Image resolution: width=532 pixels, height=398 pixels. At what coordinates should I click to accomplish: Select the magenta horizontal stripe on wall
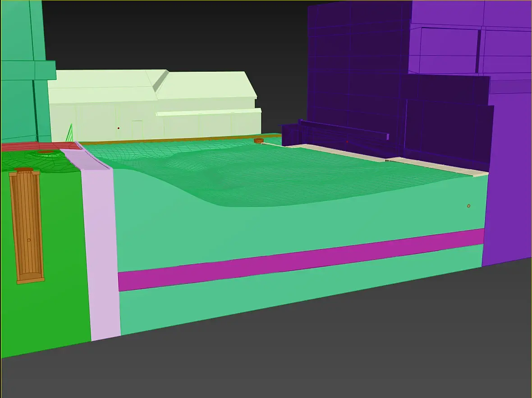click(x=301, y=260)
